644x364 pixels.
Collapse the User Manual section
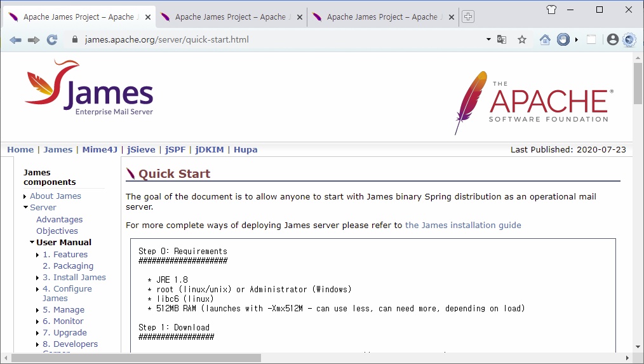32,243
